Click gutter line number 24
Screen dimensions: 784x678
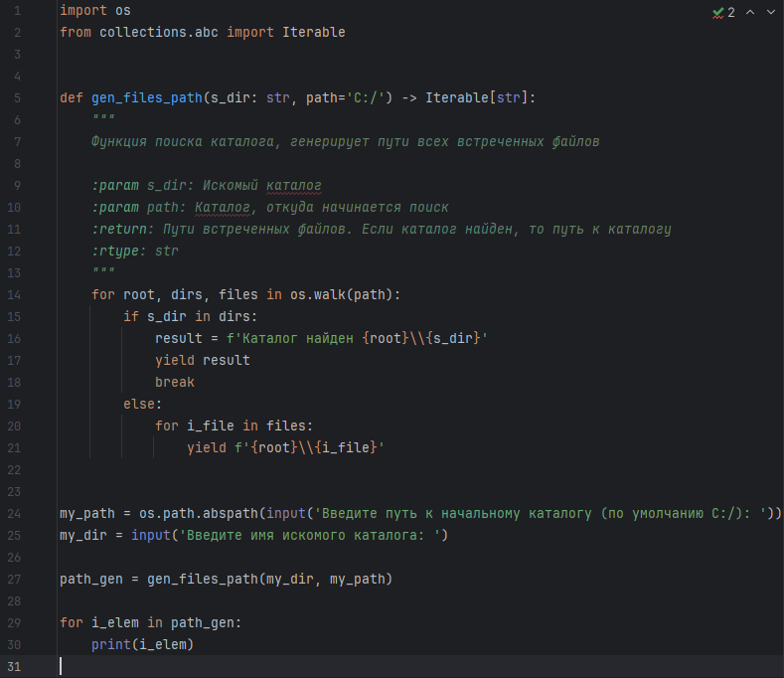14,514
